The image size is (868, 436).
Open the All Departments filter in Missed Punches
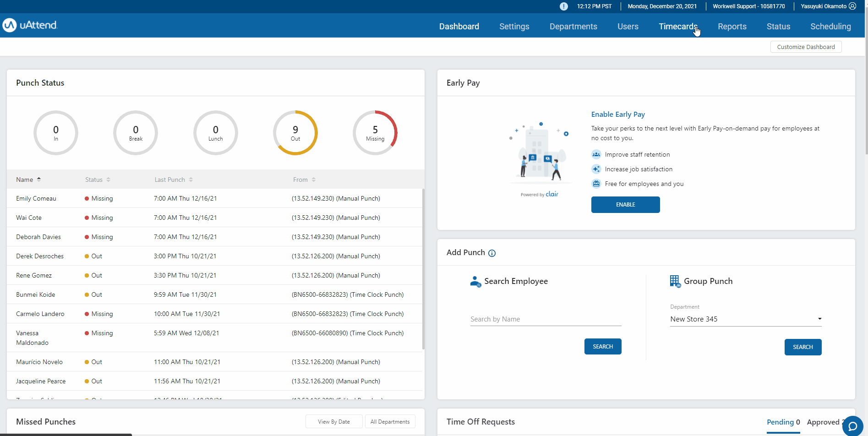(x=390, y=422)
